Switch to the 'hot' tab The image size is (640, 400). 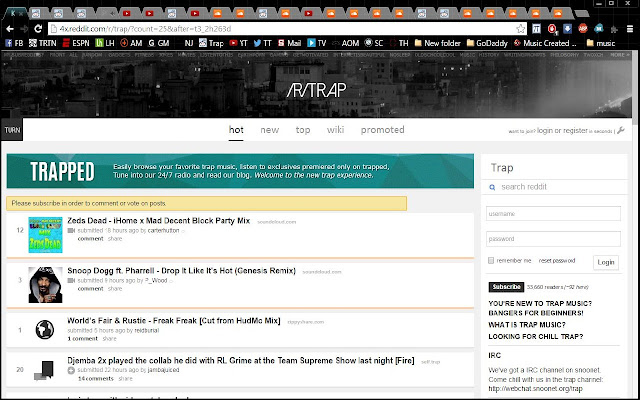236,130
